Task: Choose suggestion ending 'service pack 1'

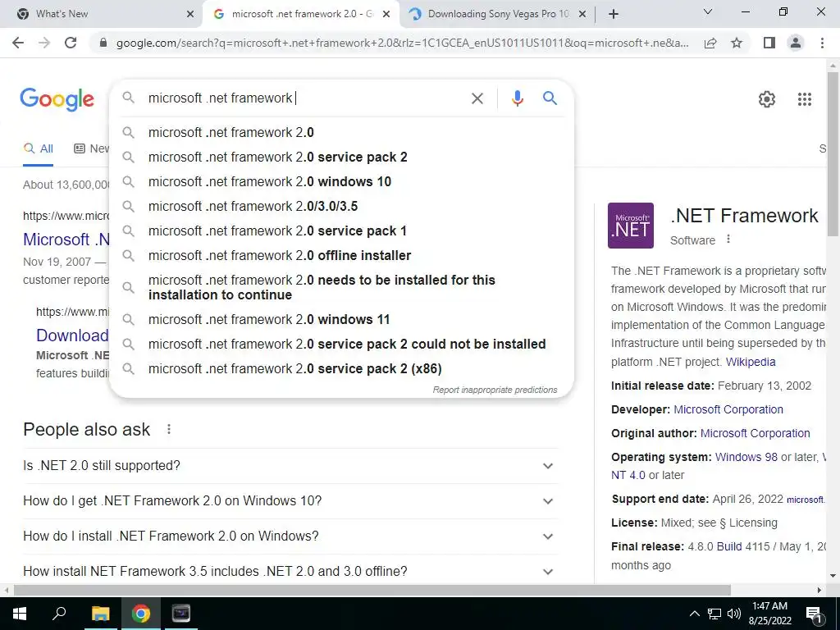Action: [341, 231]
